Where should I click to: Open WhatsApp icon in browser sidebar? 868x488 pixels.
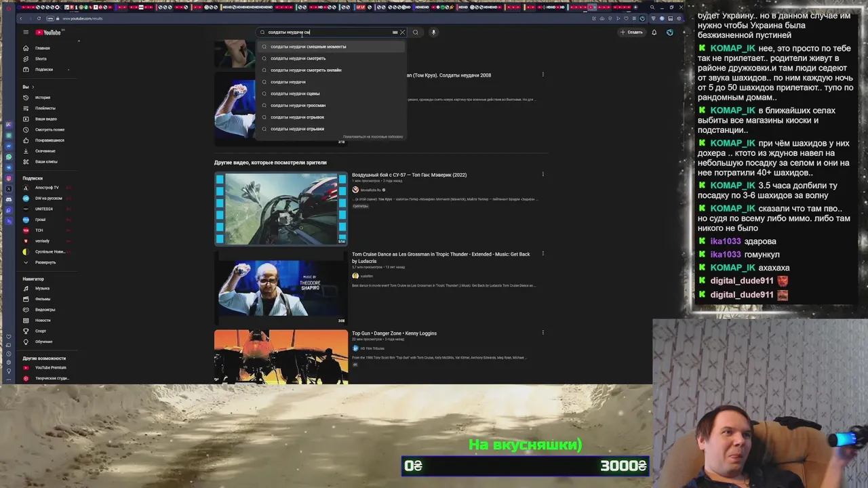(x=9, y=157)
